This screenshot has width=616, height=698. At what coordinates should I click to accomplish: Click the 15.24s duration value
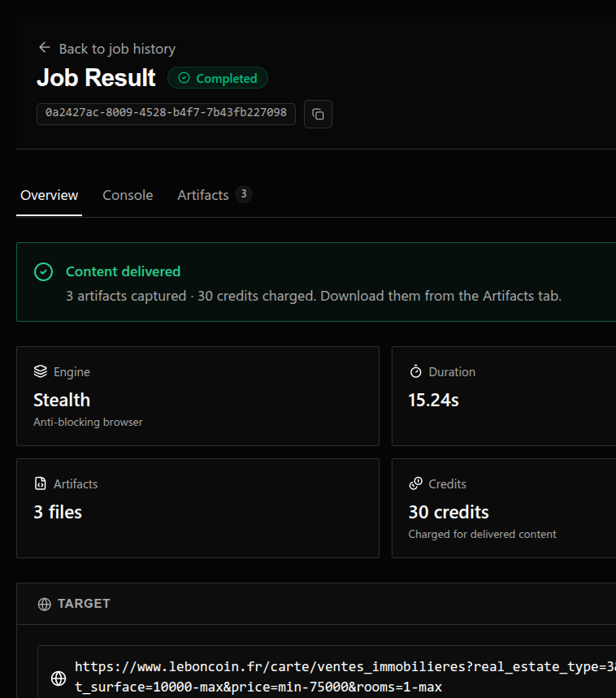click(433, 400)
